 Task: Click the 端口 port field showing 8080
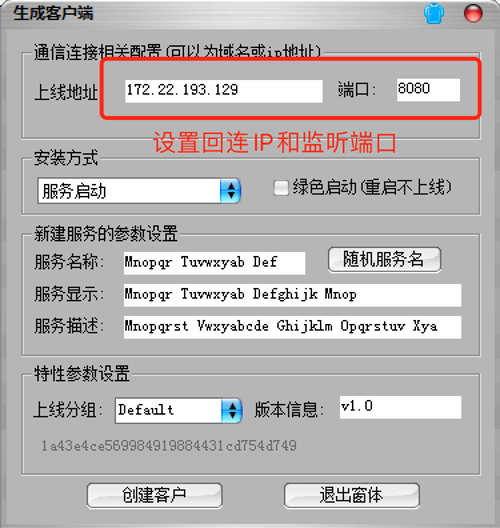click(428, 90)
